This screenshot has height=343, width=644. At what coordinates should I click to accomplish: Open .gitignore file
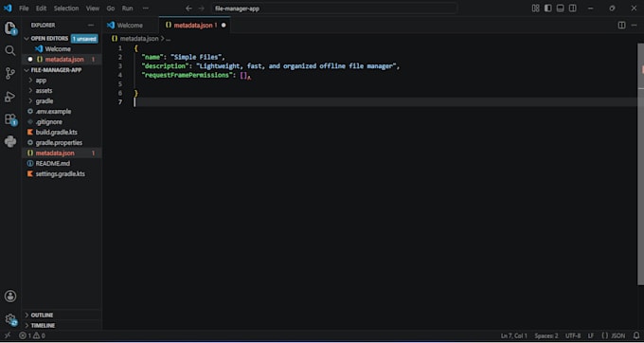pos(49,122)
